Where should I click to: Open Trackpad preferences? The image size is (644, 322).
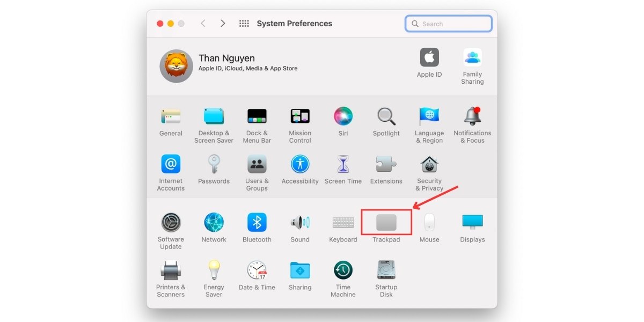point(386,222)
